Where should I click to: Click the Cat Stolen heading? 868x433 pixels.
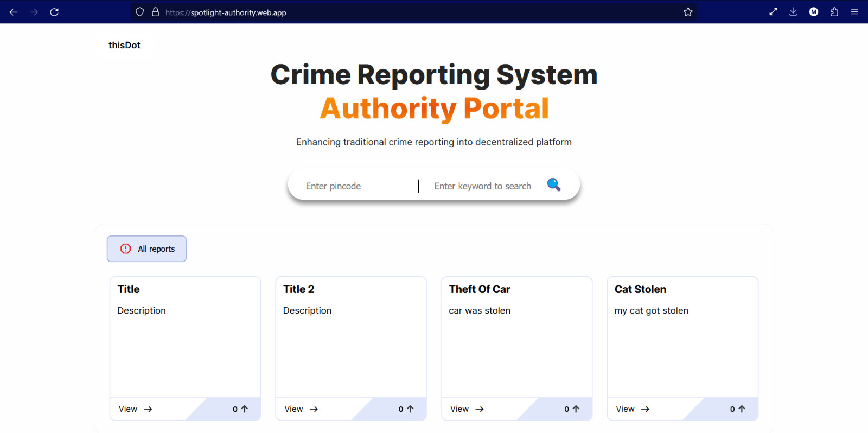[640, 289]
